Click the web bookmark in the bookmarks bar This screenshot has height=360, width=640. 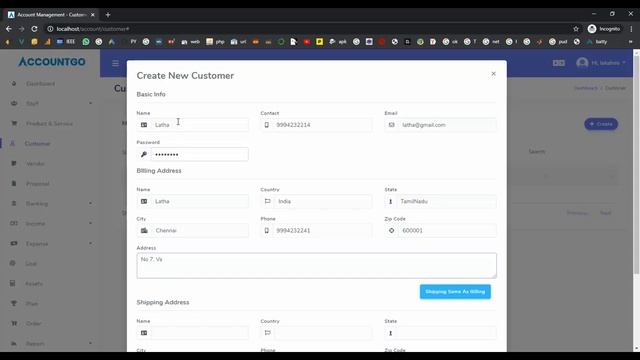click(191, 42)
